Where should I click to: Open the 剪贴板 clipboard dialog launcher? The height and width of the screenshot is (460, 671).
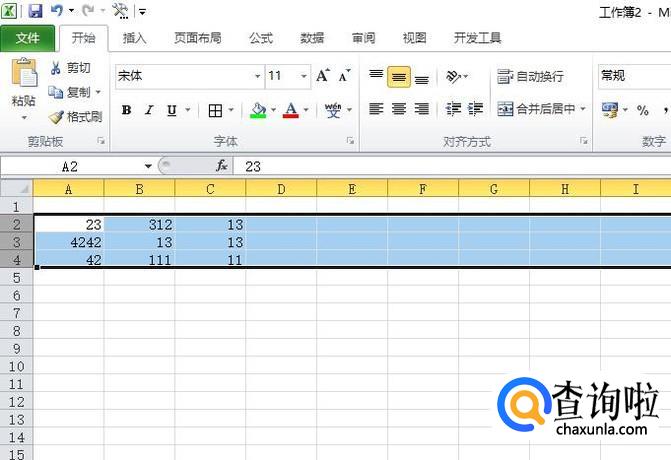click(101, 141)
